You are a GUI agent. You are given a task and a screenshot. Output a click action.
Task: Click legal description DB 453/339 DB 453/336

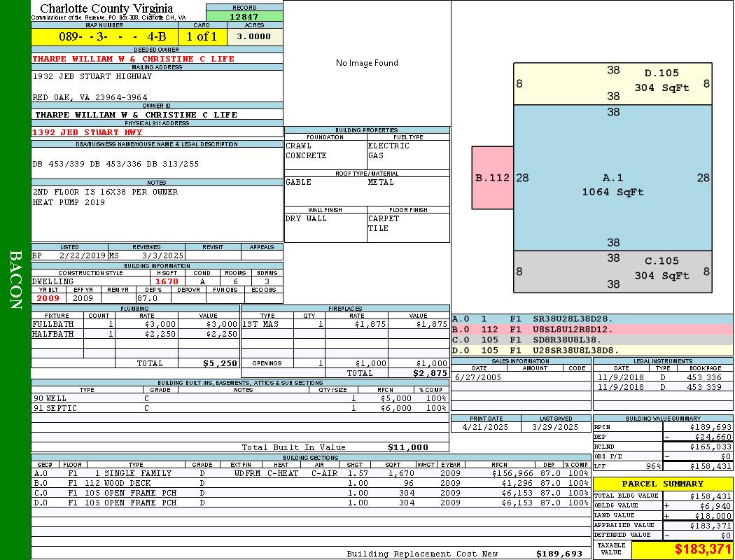(90, 164)
